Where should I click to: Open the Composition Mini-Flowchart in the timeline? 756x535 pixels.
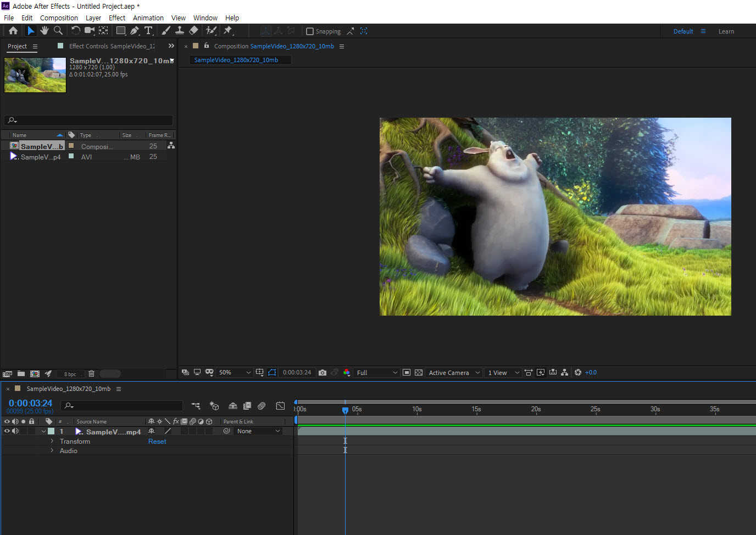pyautogui.click(x=196, y=406)
